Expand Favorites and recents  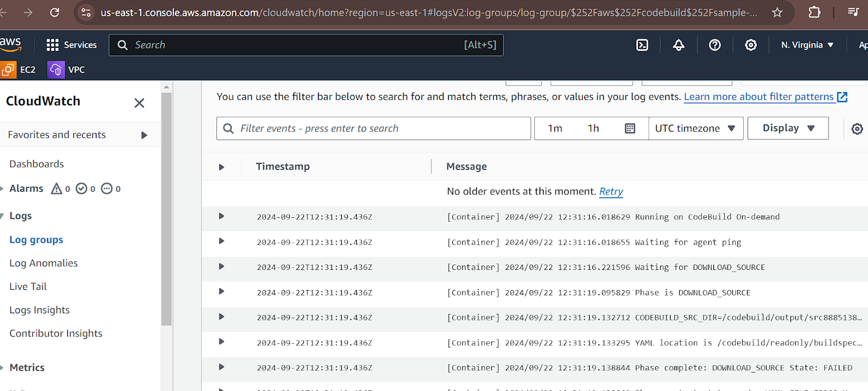tap(144, 135)
